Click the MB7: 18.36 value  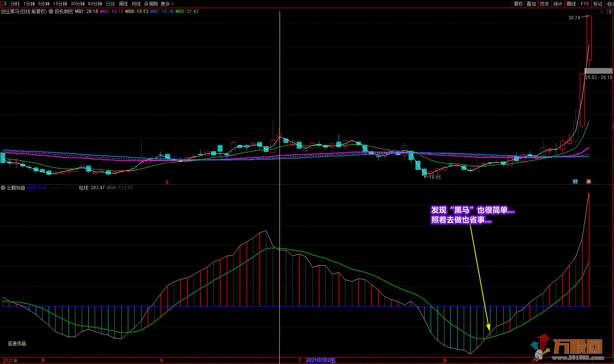pyautogui.click(x=162, y=11)
